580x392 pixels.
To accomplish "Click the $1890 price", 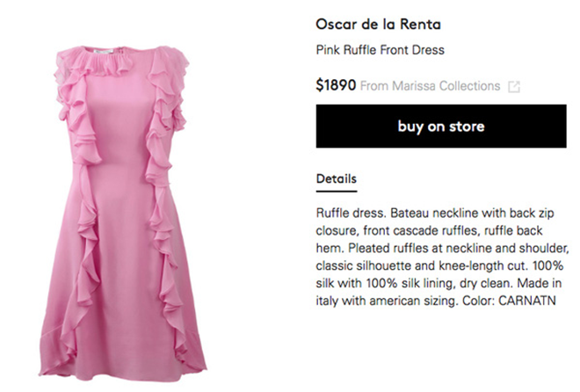I will click(336, 86).
